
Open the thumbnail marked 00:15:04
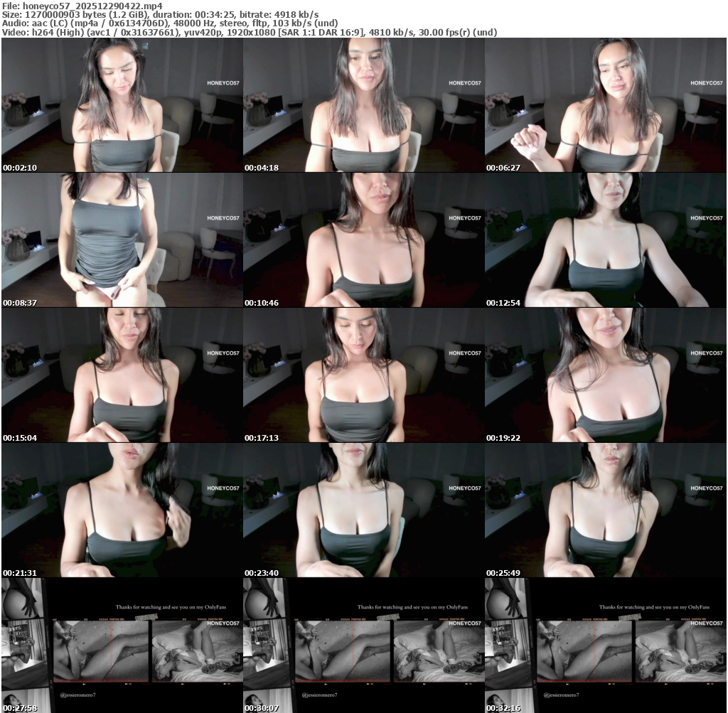coord(122,375)
